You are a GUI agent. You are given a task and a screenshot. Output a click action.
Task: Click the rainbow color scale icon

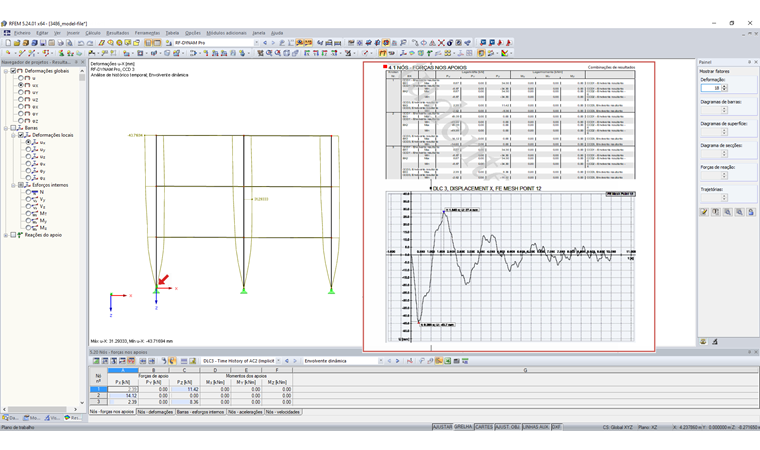coord(505,53)
